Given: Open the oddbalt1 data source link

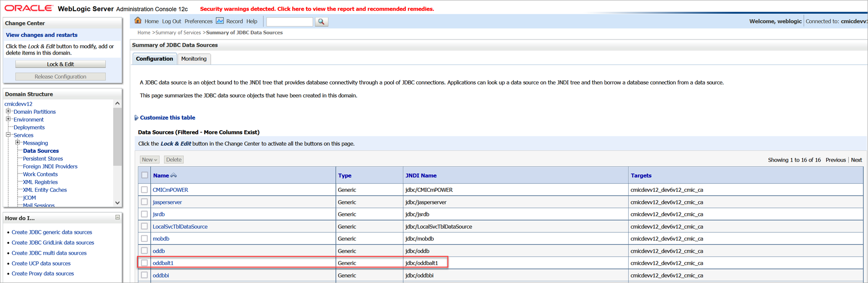Looking at the screenshot, I should [x=163, y=263].
